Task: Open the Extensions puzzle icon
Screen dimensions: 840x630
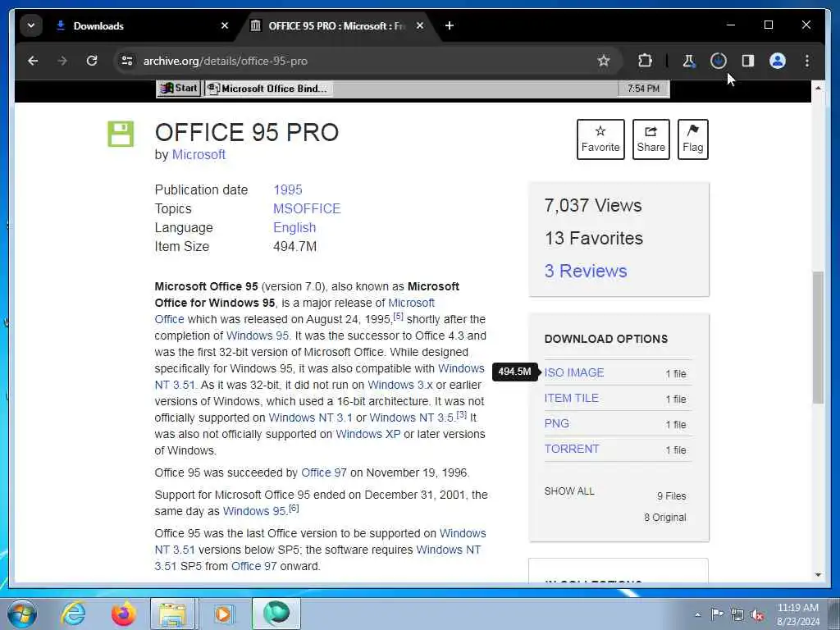Action: [x=645, y=61]
